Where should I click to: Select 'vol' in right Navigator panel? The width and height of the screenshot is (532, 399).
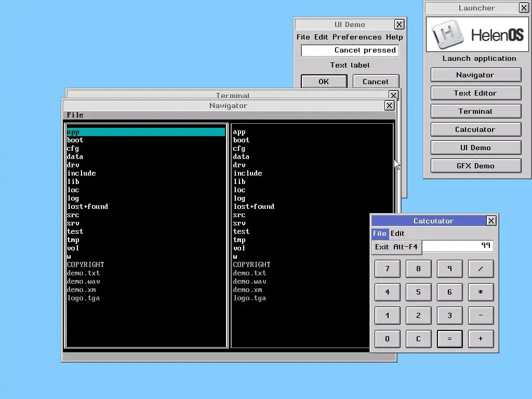pos(301,248)
